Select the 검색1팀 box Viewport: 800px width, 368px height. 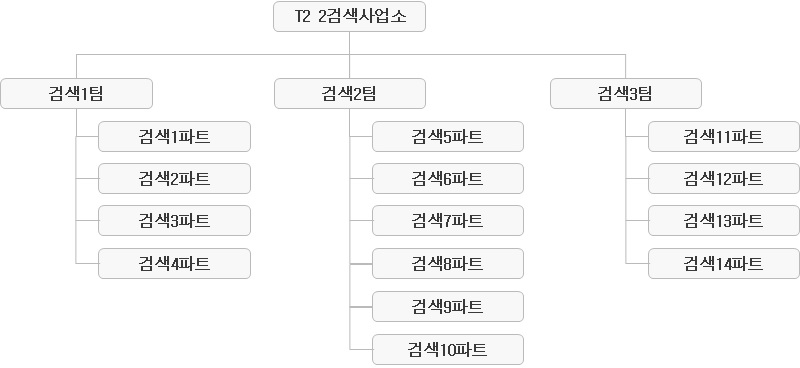coord(77,93)
